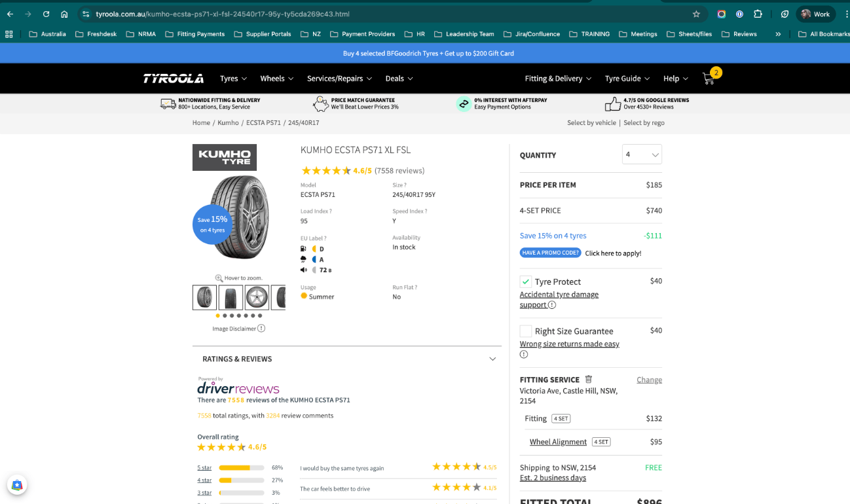Click the 4 star rating filter
This screenshot has width=850, height=504.
(x=204, y=480)
